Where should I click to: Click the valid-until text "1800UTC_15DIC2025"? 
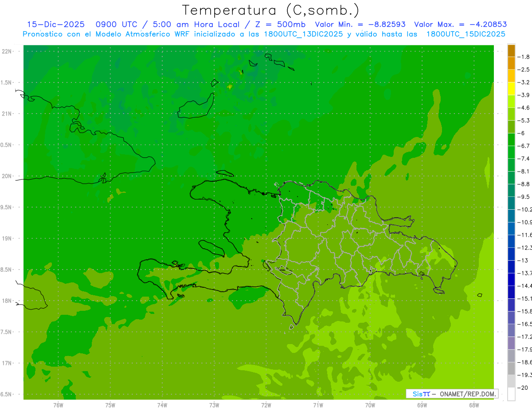(465, 34)
